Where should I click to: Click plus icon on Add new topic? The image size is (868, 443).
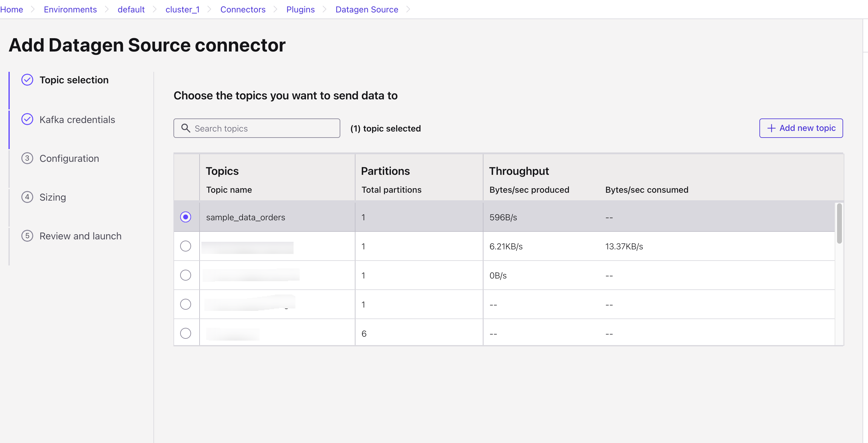[x=771, y=128]
